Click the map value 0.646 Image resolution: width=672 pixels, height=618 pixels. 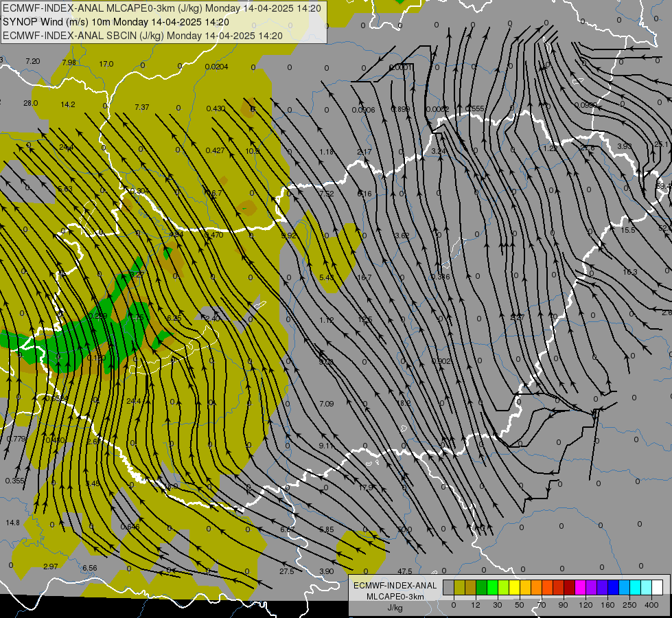[130, 527]
